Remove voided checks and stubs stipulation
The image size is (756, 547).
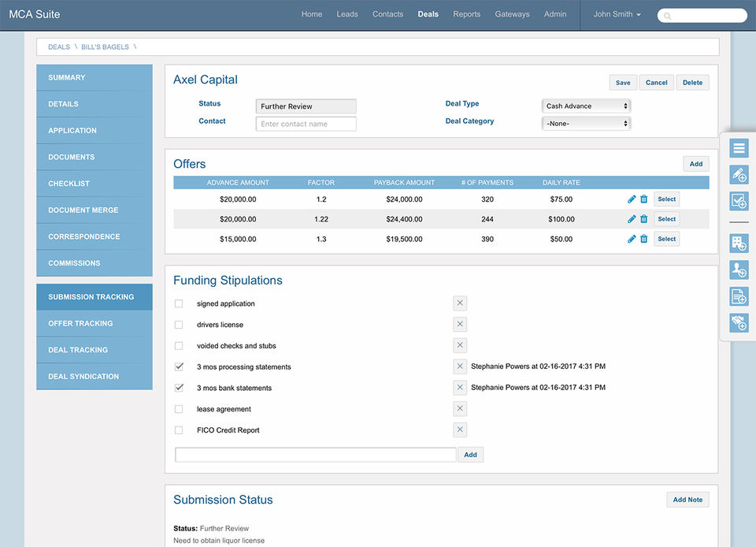click(x=460, y=345)
